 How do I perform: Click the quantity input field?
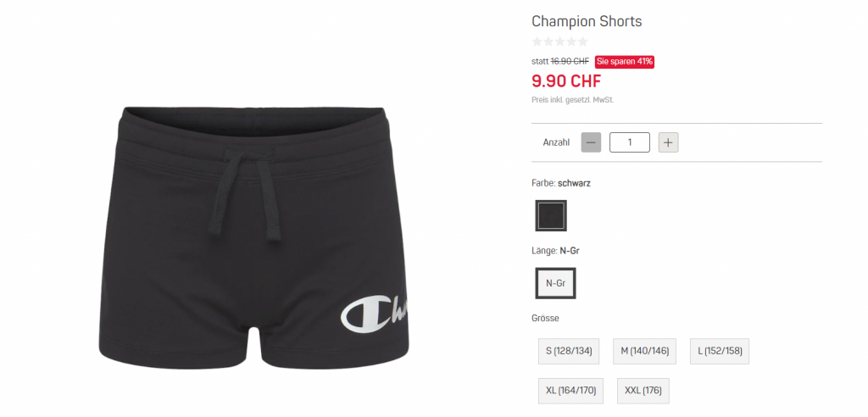pos(630,142)
